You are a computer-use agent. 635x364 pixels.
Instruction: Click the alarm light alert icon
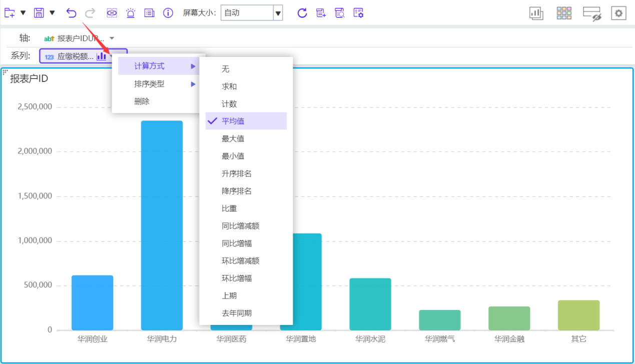pyautogui.click(x=131, y=13)
